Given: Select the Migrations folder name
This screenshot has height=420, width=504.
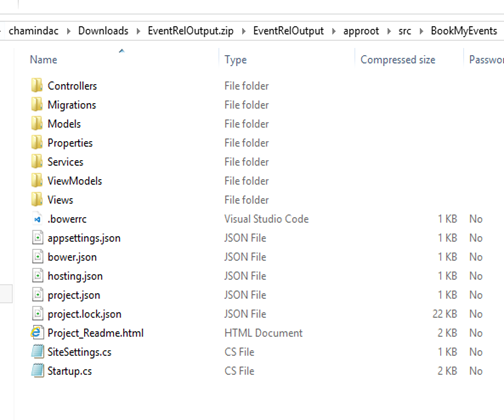Looking at the screenshot, I should coord(72,105).
